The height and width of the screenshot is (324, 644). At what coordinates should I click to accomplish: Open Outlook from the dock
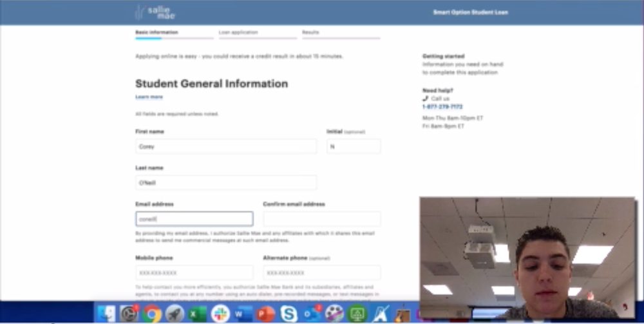point(312,314)
